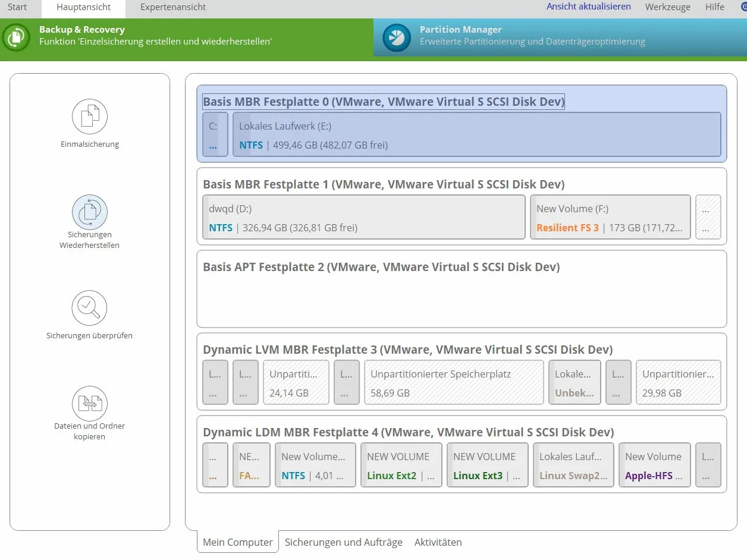Click Dynamic LVM MBR Festplatte 3 header
The height and width of the screenshot is (560, 747).
[x=408, y=350]
